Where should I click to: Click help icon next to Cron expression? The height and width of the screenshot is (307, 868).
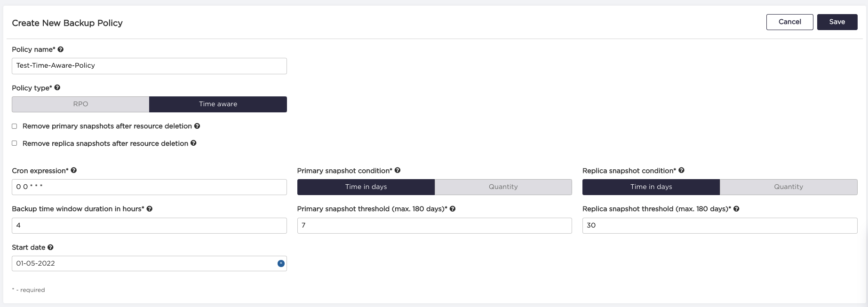74,171
